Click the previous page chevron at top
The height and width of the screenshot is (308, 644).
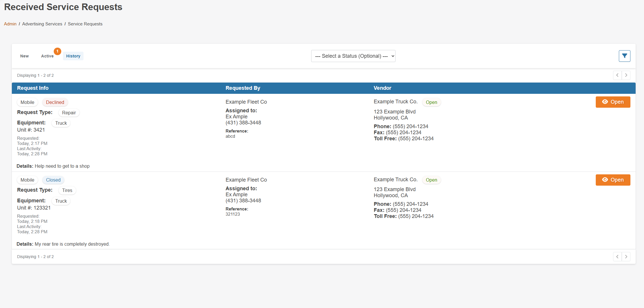coord(617,75)
